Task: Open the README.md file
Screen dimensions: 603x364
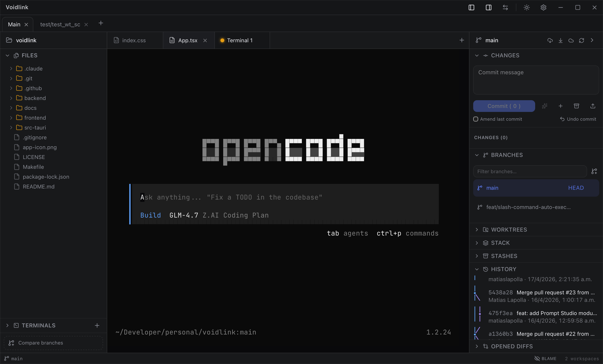Action: click(39, 187)
